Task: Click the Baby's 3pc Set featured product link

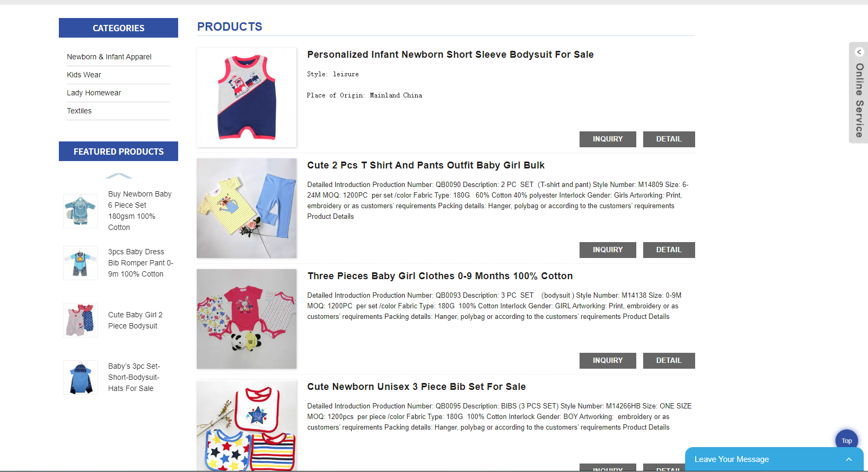Action: tap(134, 377)
